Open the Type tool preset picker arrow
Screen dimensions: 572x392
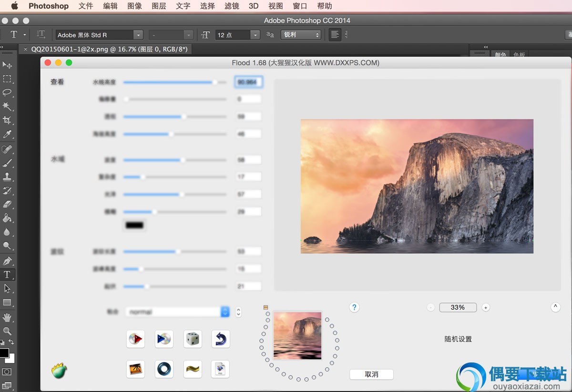(25, 35)
